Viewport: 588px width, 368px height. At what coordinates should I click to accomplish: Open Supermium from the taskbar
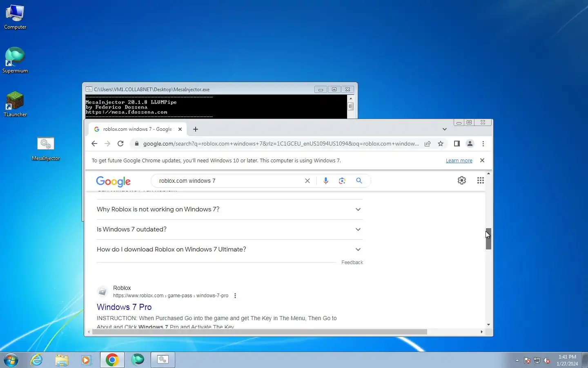[138, 360]
